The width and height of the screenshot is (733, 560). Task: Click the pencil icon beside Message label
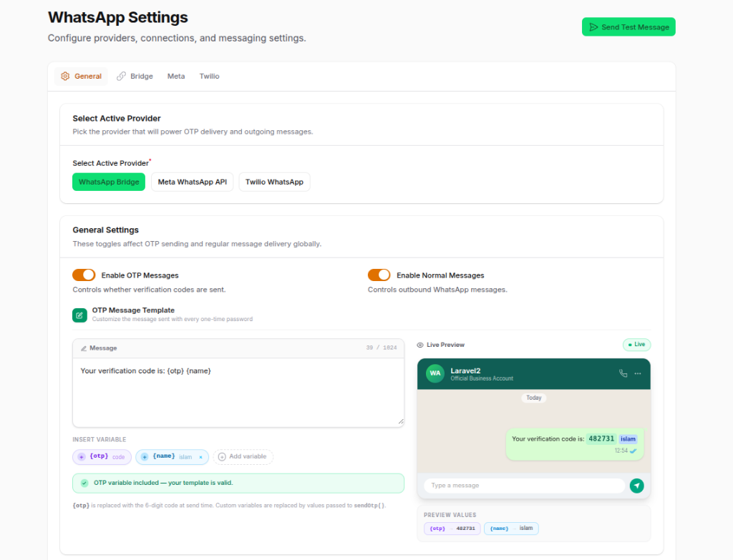84,348
